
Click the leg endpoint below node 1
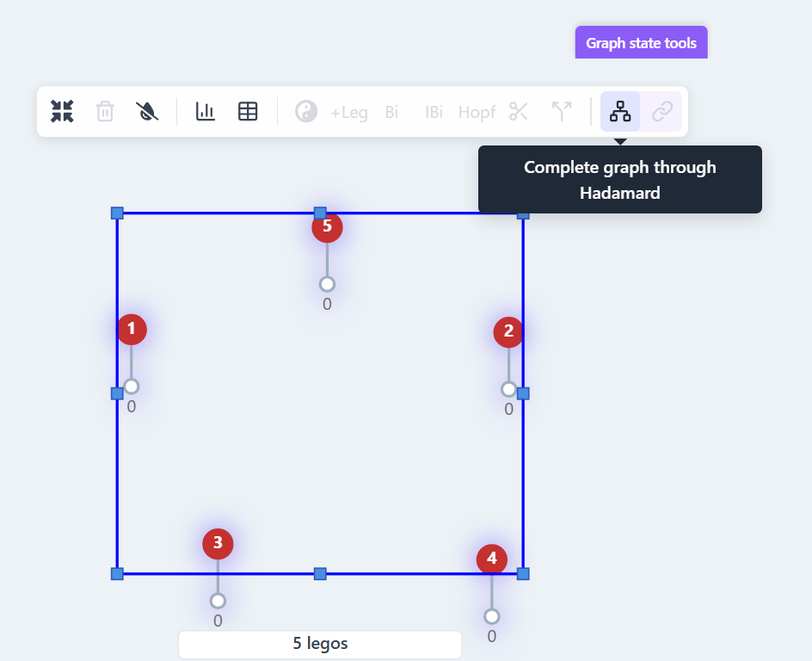[x=132, y=386]
